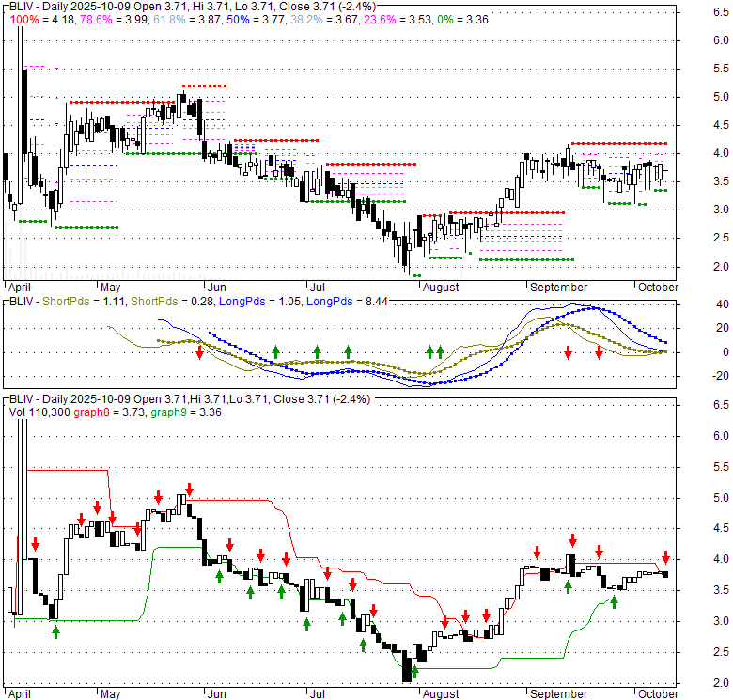The image size is (733, 700).
Task: Select the '2.0' price on top chart axis
Action: tap(721, 266)
